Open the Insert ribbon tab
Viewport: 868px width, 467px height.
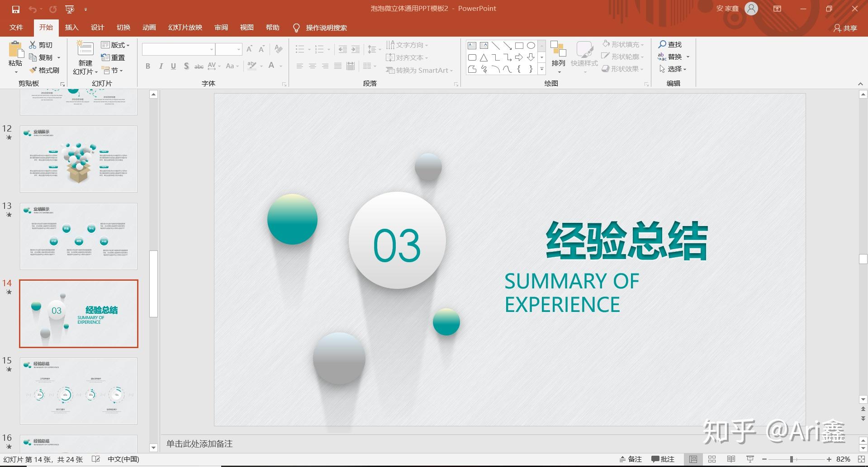tap(71, 28)
